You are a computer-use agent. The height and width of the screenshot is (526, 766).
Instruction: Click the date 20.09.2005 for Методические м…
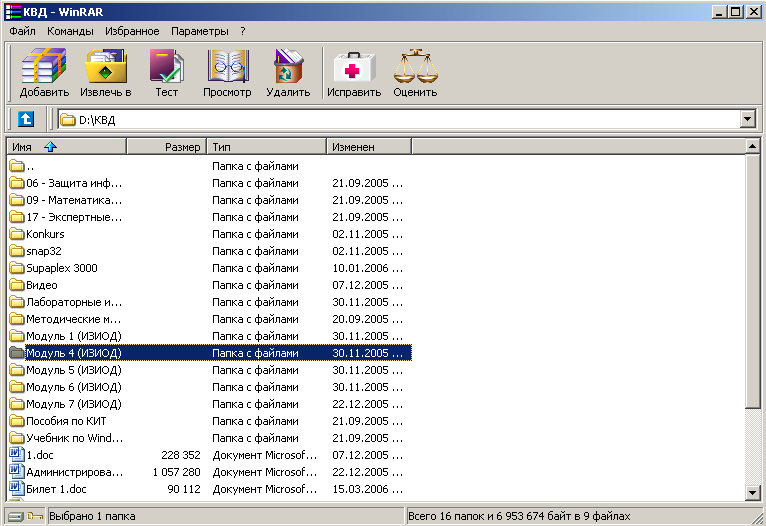click(x=361, y=319)
